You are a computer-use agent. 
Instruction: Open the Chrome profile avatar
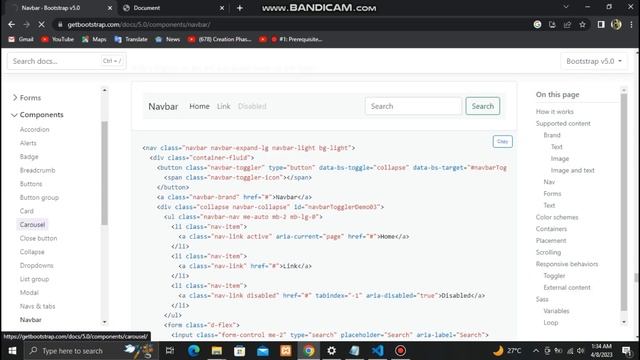[x=616, y=24]
